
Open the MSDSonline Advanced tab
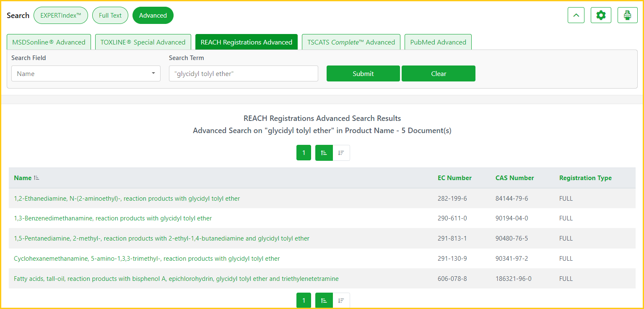pyautogui.click(x=49, y=42)
